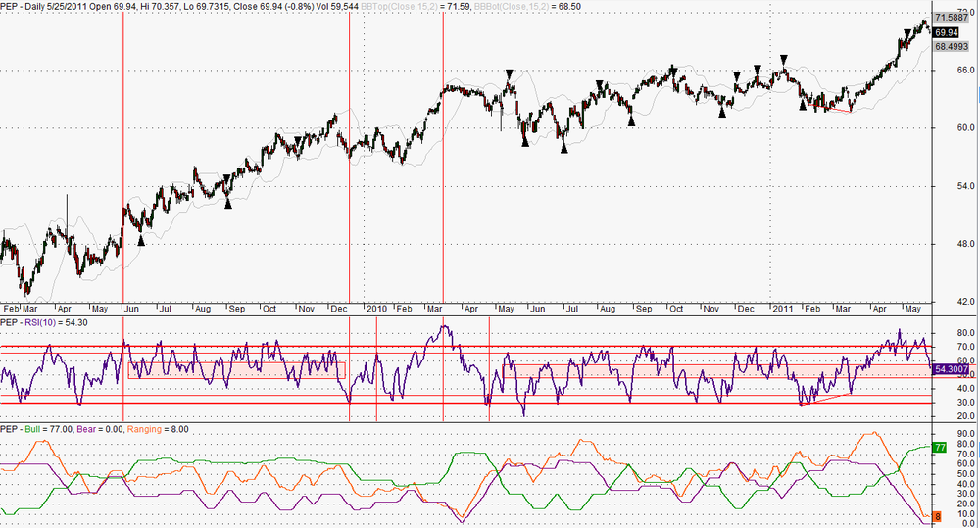980x528 pixels.
Task: Select the pink RSI zone spanning Jun–Dec 2009
Action: point(237,370)
